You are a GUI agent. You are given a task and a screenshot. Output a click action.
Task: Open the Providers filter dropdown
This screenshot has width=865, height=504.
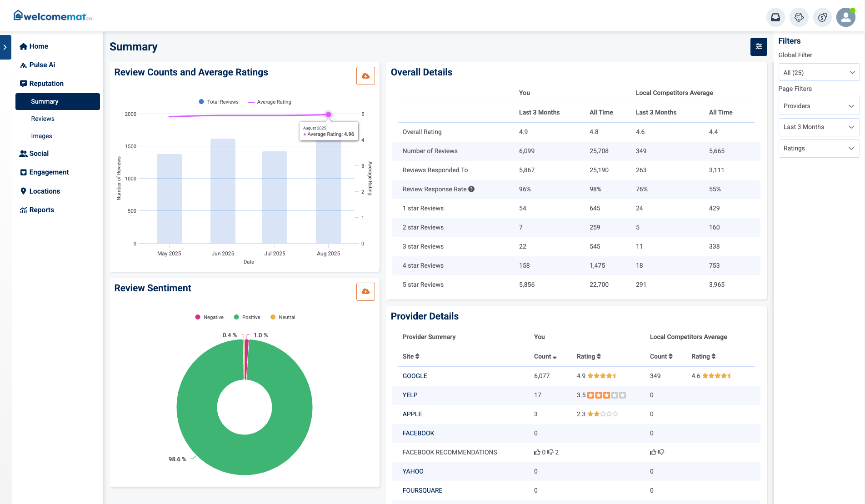819,106
